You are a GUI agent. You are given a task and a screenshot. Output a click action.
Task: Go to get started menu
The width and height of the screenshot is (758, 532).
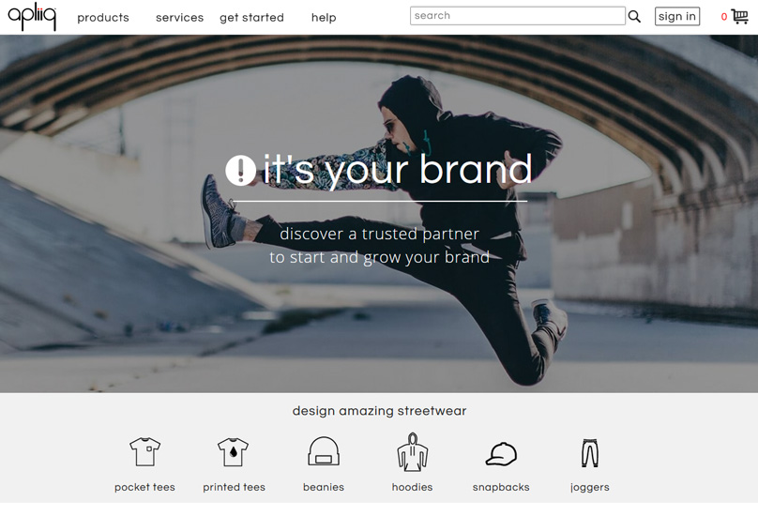pos(251,18)
